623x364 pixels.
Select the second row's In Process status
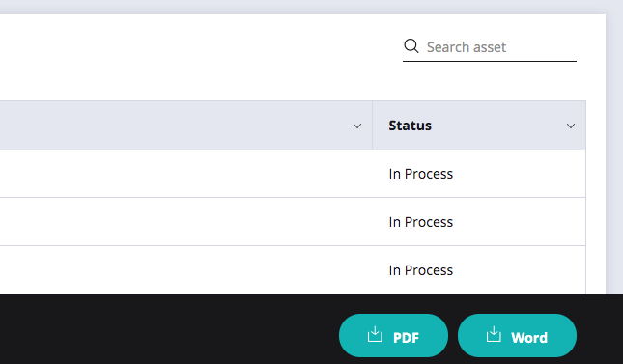coord(421,222)
